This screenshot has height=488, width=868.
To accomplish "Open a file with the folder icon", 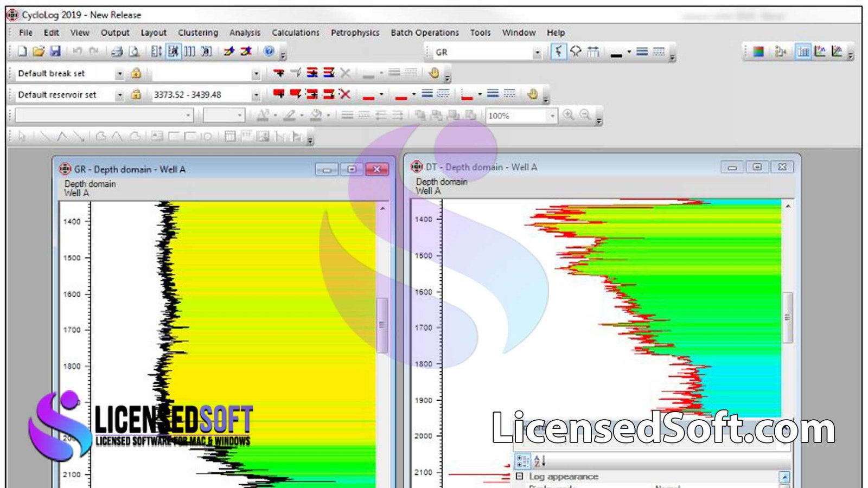I will click(x=39, y=52).
